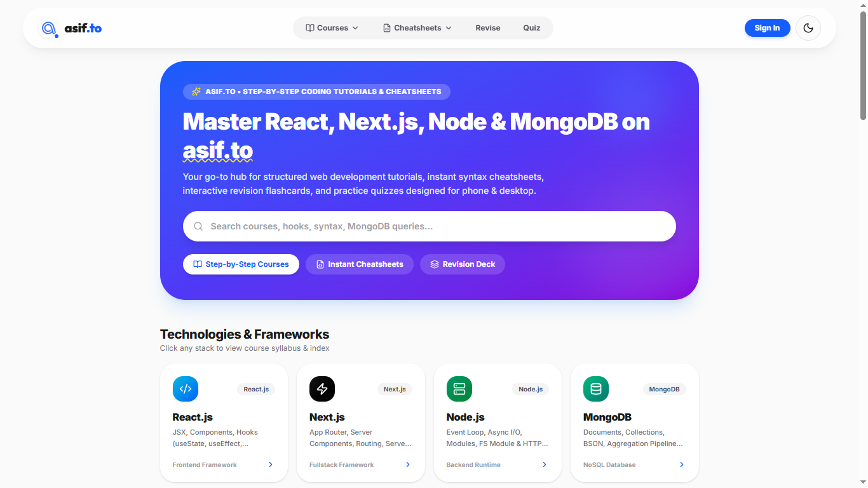
Task: Select the Step-by-Step Courses button
Action: coord(241,264)
